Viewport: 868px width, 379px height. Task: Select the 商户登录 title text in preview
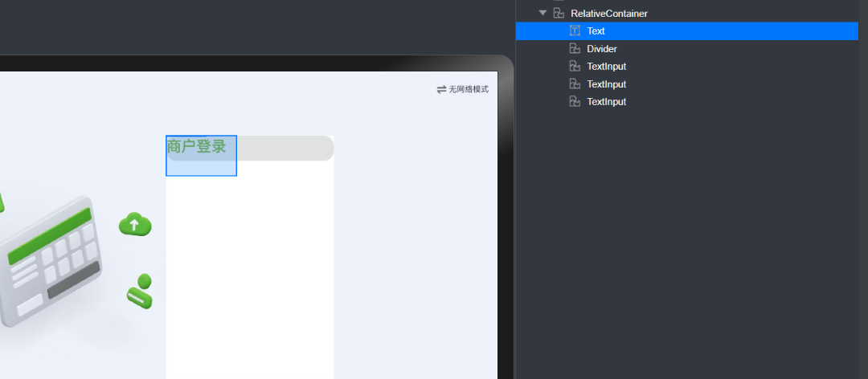[x=197, y=147]
